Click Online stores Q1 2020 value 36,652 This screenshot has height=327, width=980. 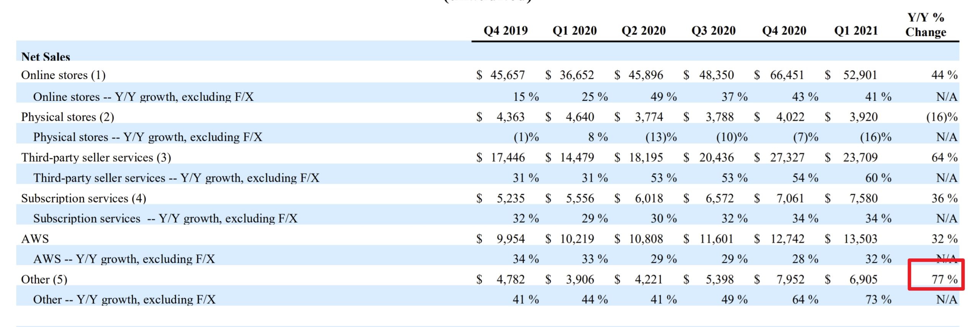[577, 75]
